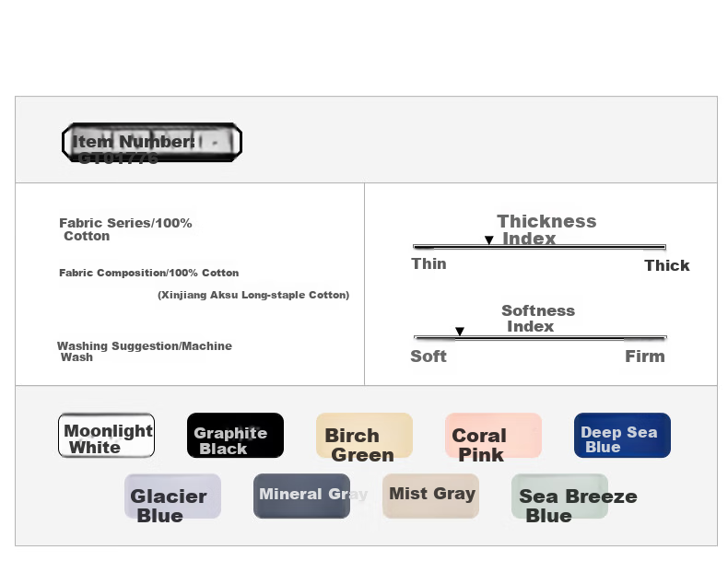728x584 pixels.
Task: Choose the Mist Gray color swatch
Action: pyautogui.click(x=431, y=496)
